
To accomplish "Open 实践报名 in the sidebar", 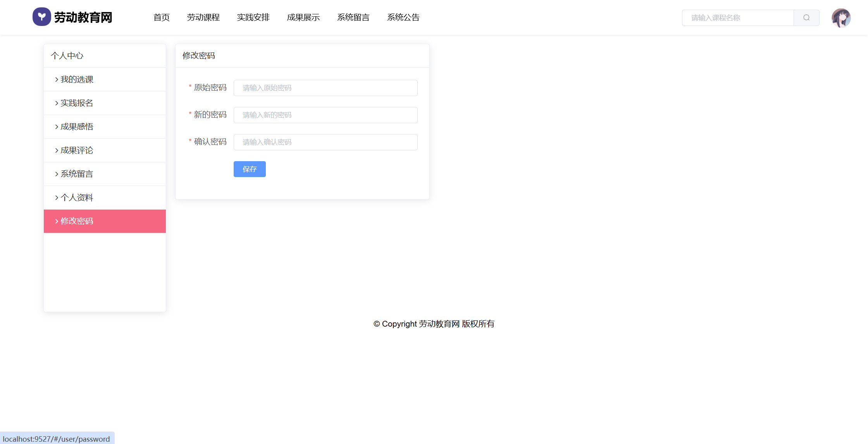I will click(77, 103).
